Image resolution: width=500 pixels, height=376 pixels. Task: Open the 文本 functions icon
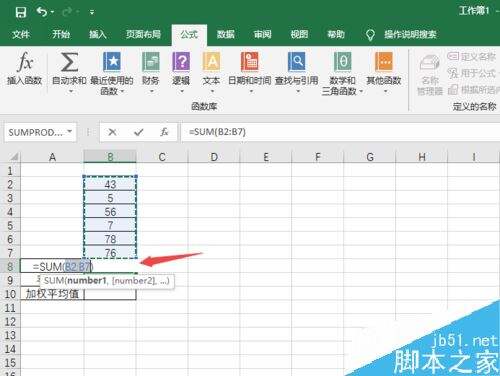tap(211, 62)
